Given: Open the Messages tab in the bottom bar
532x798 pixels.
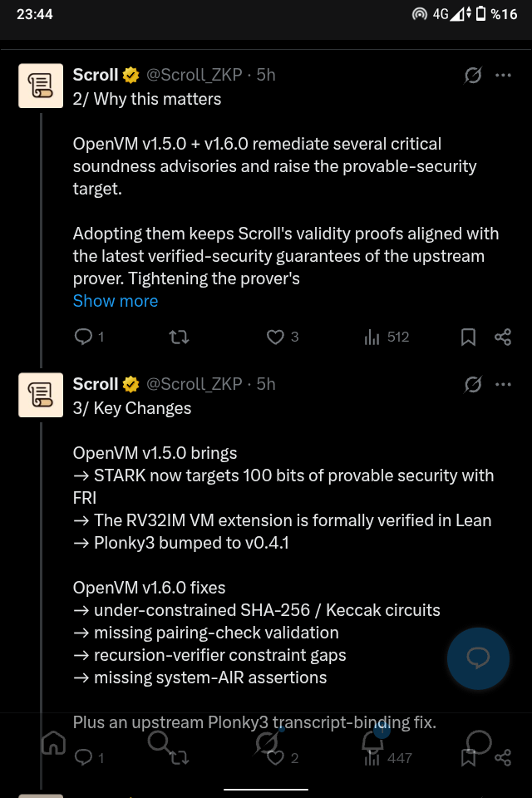Looking at the screenshot, I should point(479,743).
